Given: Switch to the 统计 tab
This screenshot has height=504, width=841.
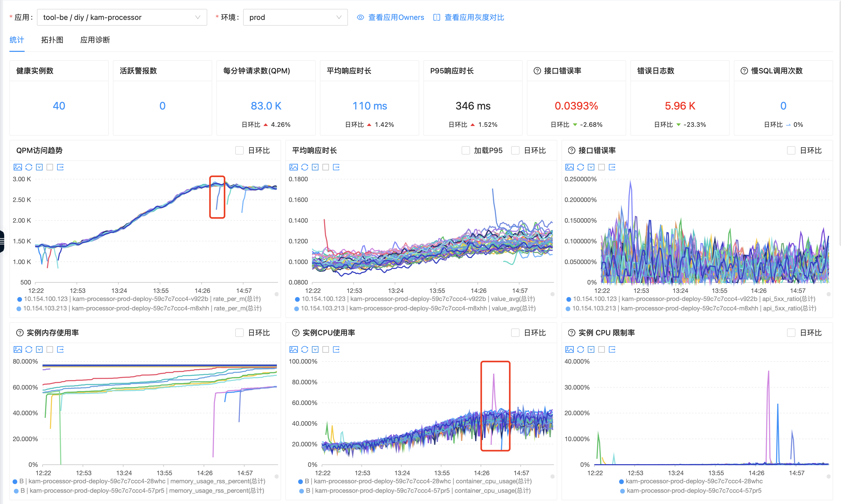Looking at the screenshot, I should pyautogui.click(x=17, y=40).
